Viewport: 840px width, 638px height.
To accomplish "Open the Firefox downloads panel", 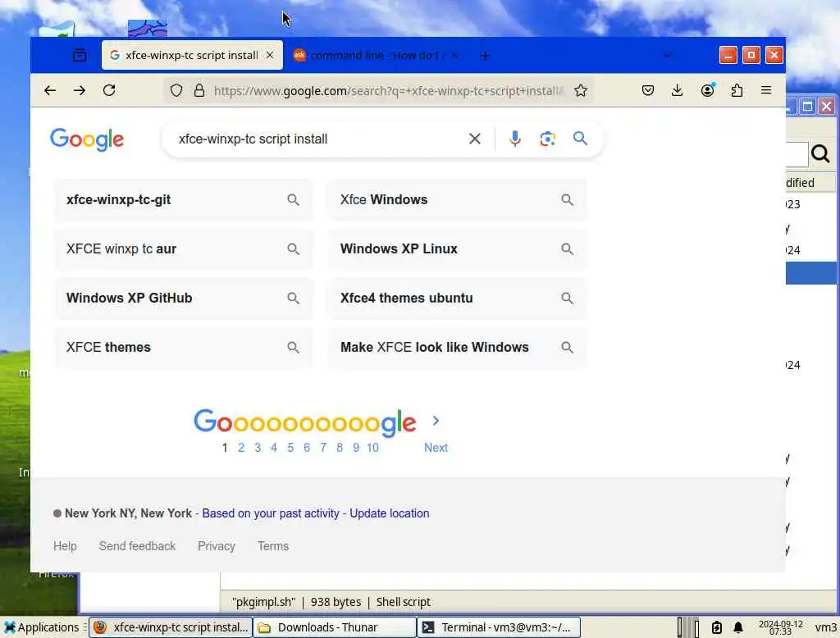I will pyautogui.click(x=677, y=90).
